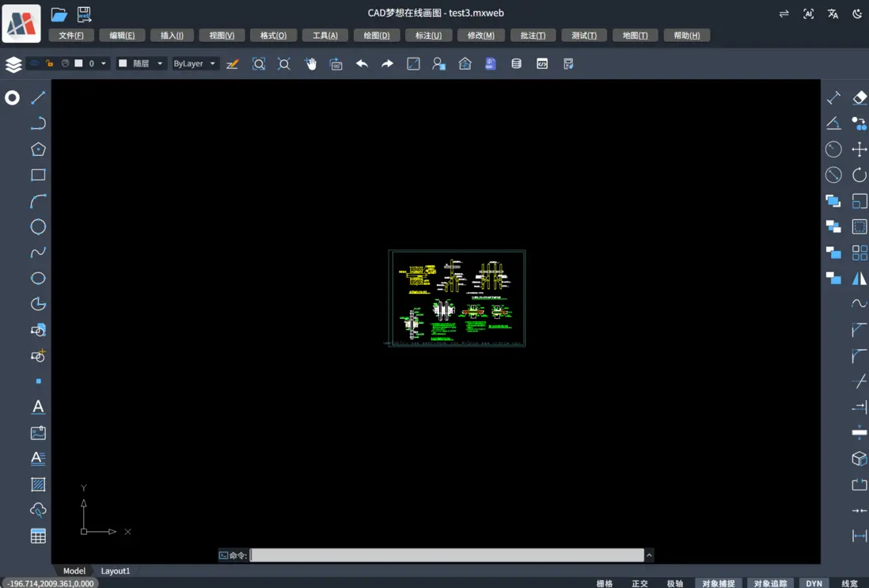Select the Polygon tool

coord(38,149)
